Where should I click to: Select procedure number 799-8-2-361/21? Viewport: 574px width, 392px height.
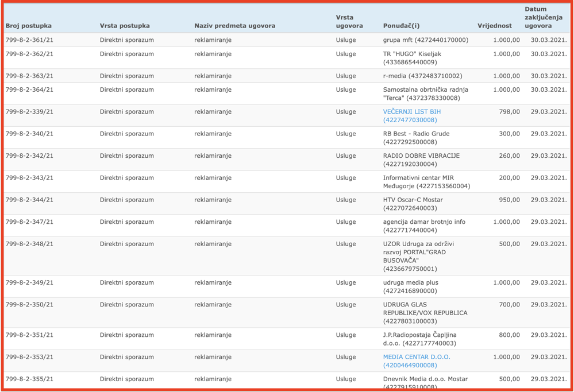click(x=29, y=40)
